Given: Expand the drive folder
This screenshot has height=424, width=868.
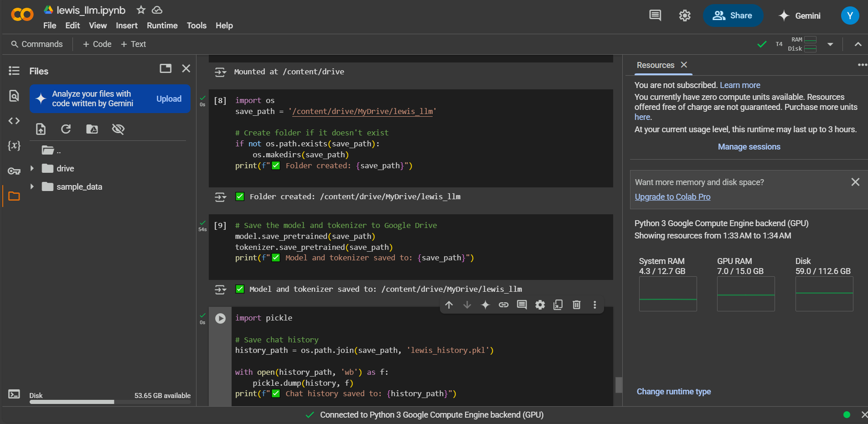Looking at the screenshot, I should tap(32, 168).
